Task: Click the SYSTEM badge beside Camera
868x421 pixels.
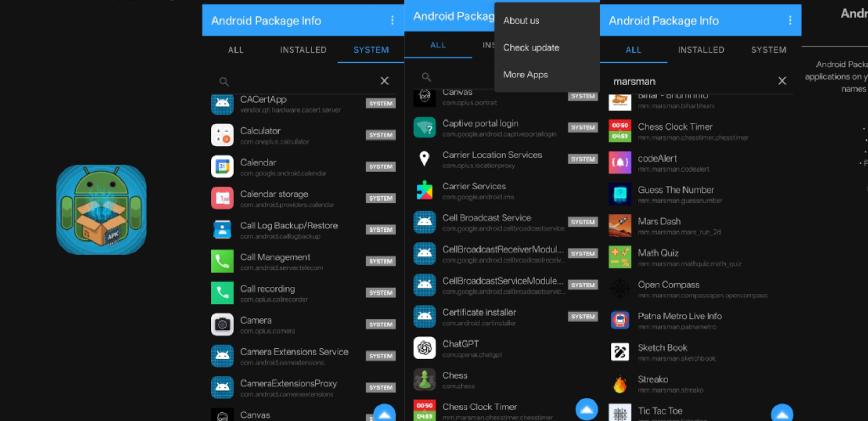Action: point(381,325)
